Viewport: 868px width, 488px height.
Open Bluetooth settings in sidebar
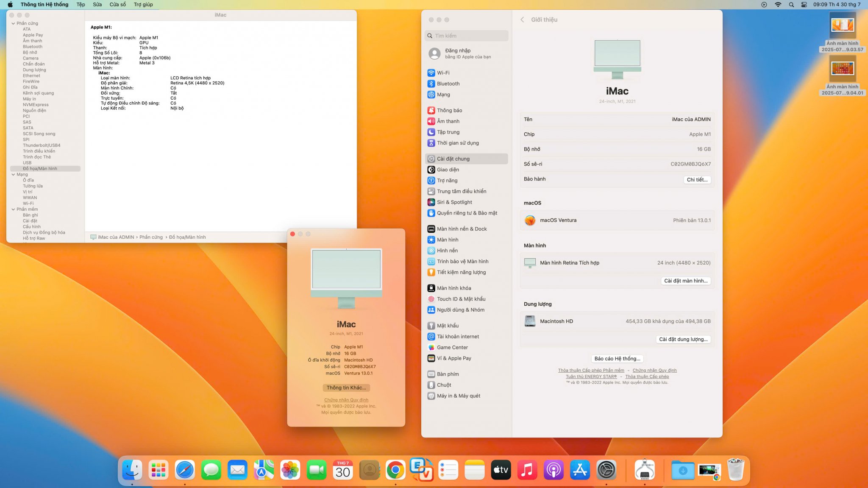tap(448, 84)
